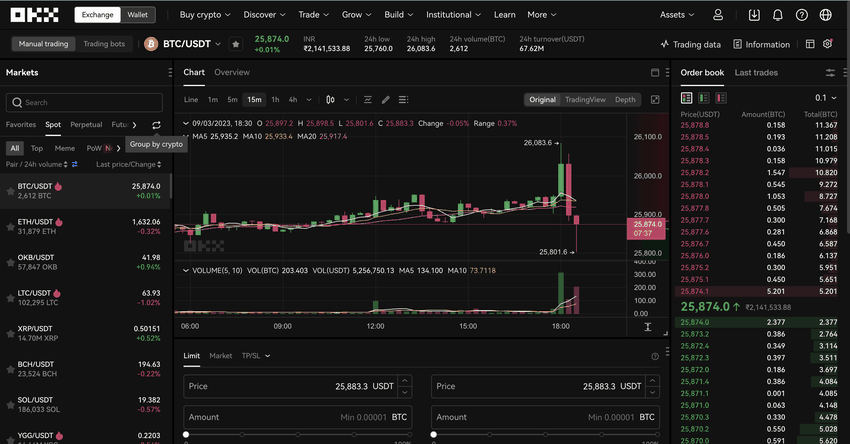The image size is (850, 444).
Task: Switch to Wallet mode
Action: 138,15
